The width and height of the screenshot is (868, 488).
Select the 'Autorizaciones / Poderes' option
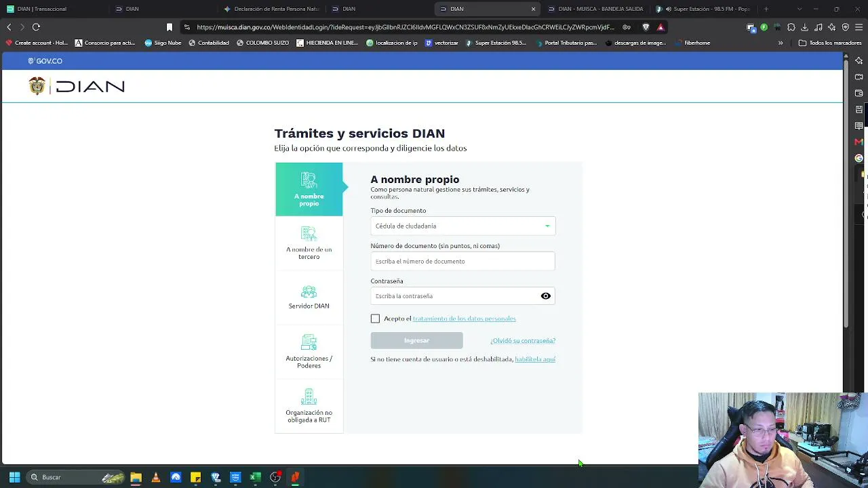[x=309, y=351]
